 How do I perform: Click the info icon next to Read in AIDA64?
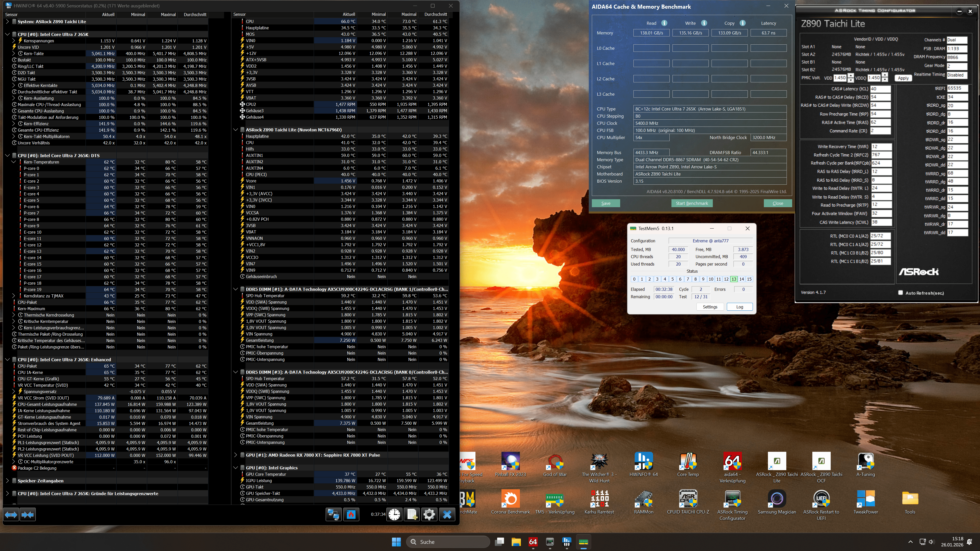click(x=664, y=23)
